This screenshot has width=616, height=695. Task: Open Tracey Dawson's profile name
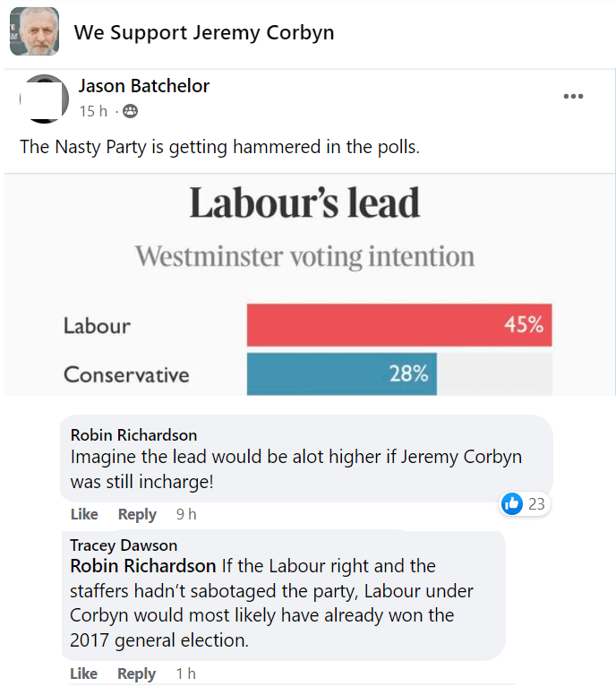(x=124, y=545)
